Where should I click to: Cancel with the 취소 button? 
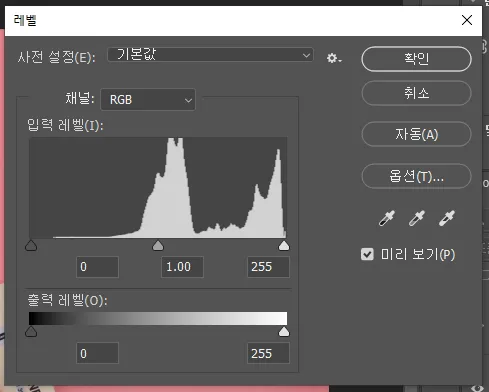(x=416, y=93)
